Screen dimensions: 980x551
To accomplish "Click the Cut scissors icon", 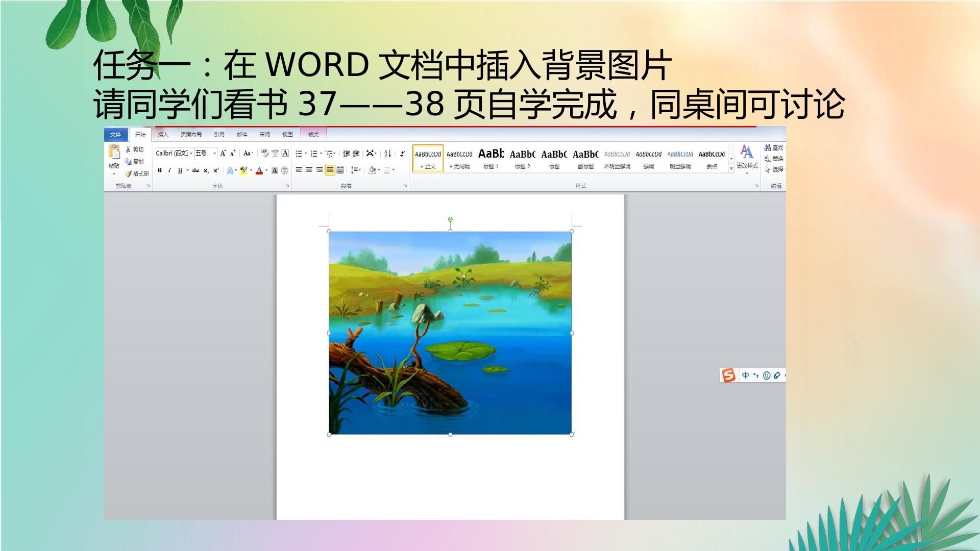I will (128, 149).
